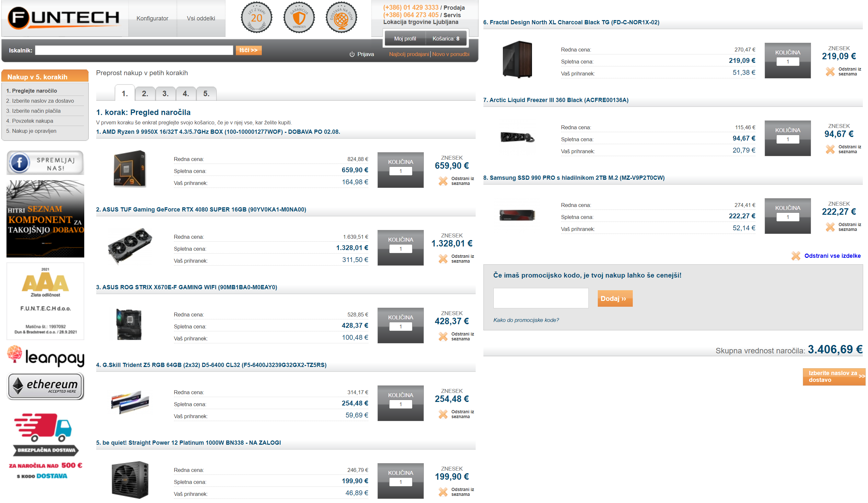This screenshot has width=868, height=503.
Task: Switch to step tab 3
Action: (165, 94)
